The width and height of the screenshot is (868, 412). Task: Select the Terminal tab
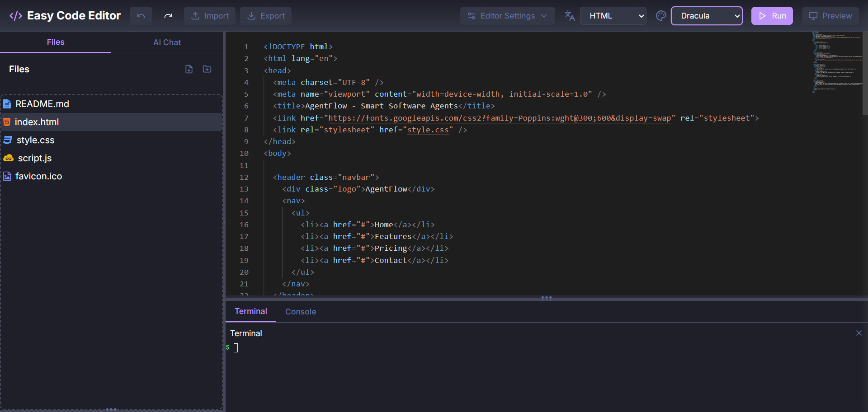point(251,311)
